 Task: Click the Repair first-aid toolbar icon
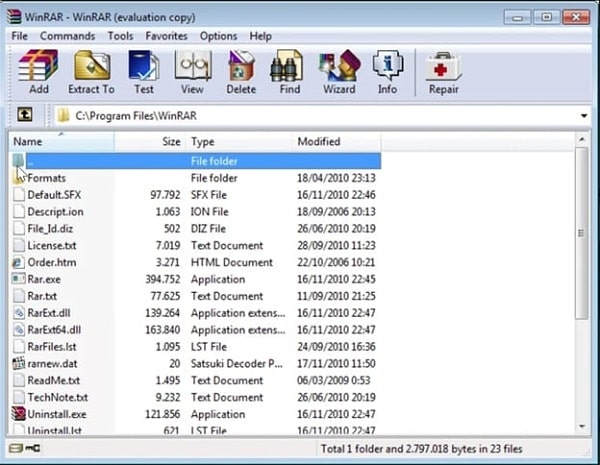[443, 66]
